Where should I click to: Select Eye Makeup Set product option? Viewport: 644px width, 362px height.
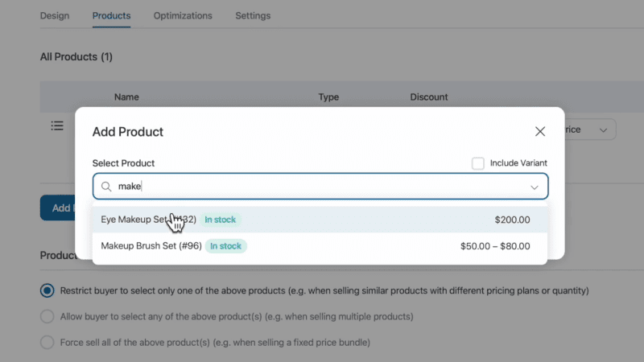tap(320, 220)
